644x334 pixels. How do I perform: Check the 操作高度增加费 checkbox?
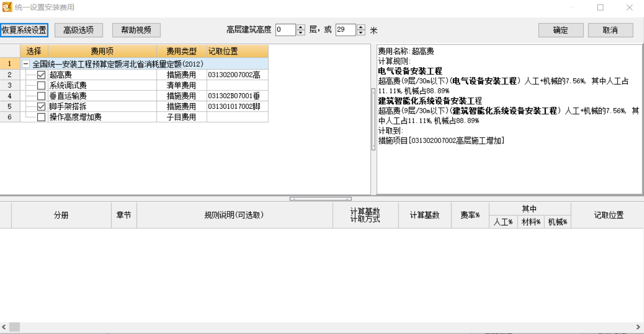tap(41, 117)
